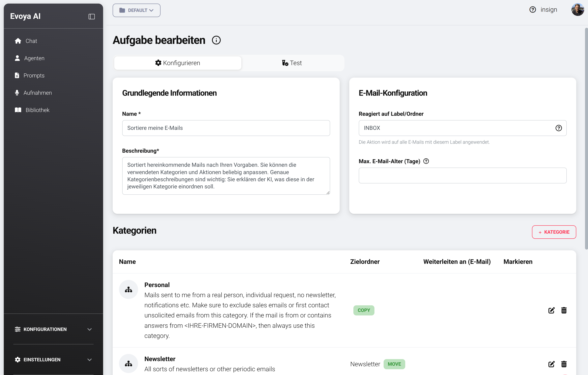Open the DEFAULT workspace dropdown
The image size is (588, 375).
136,10
